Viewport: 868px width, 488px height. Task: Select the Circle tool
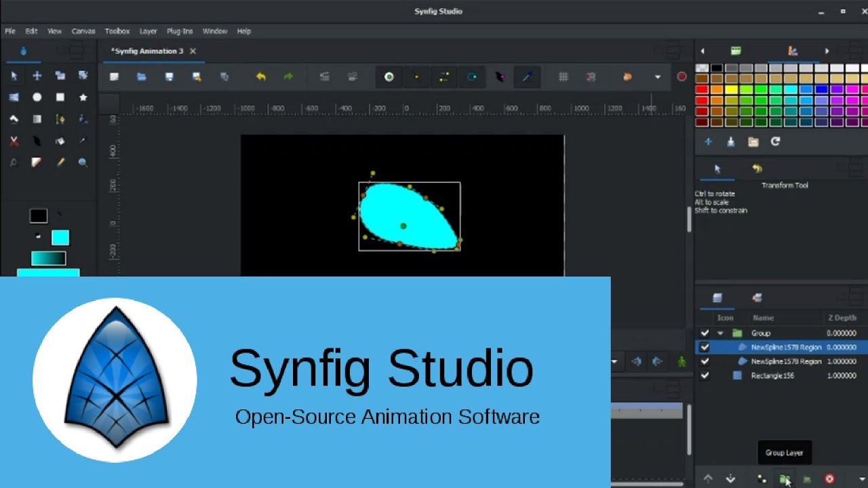point(37,98)
